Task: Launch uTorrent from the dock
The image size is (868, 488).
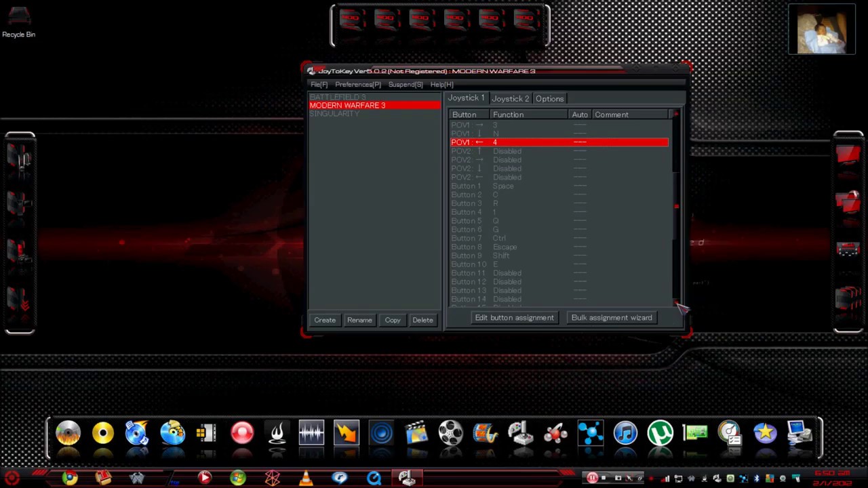Action: [x=660, y=433]
